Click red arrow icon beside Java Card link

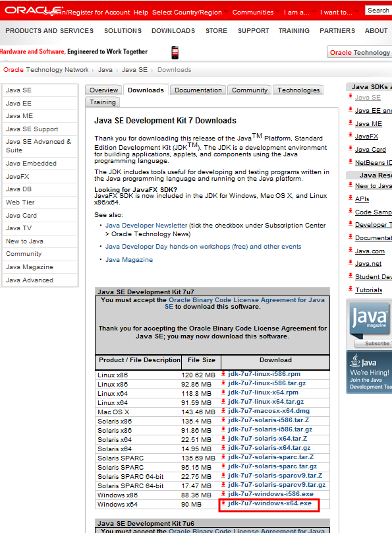(350, 148)
